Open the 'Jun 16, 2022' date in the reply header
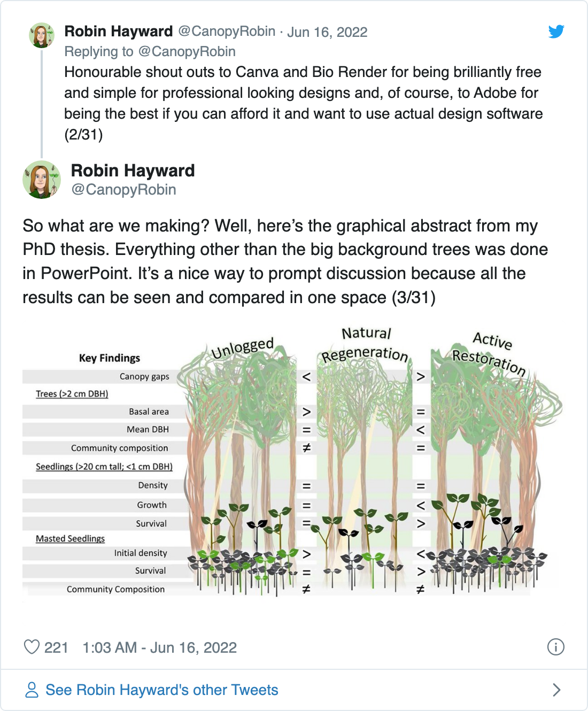 click(x=327, y=32)
